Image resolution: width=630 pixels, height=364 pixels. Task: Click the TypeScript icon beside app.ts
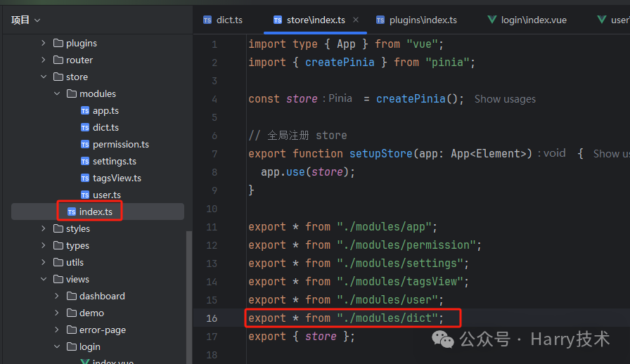click(85, 110)
